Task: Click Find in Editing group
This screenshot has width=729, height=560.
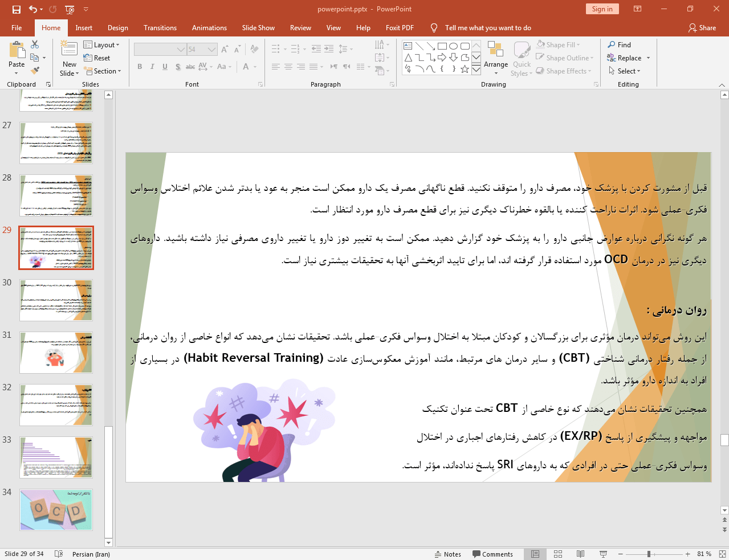Action: [x=620, y=45]
